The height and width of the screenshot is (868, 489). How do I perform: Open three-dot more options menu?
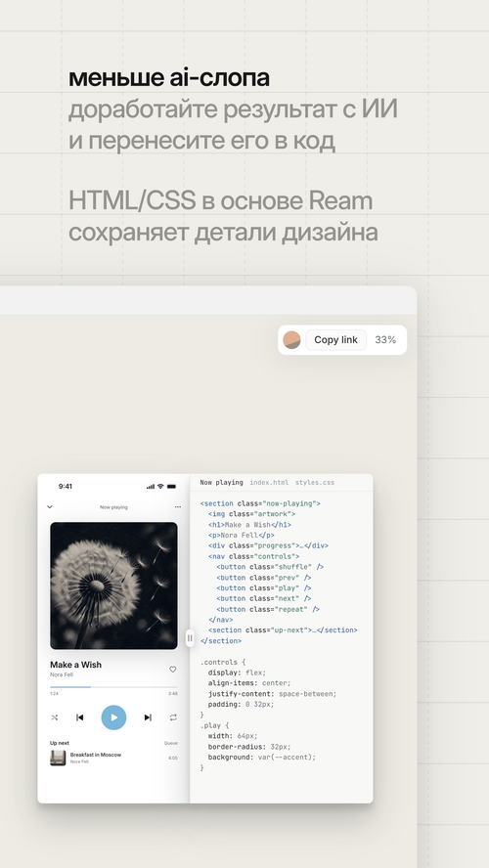[178, 506]
